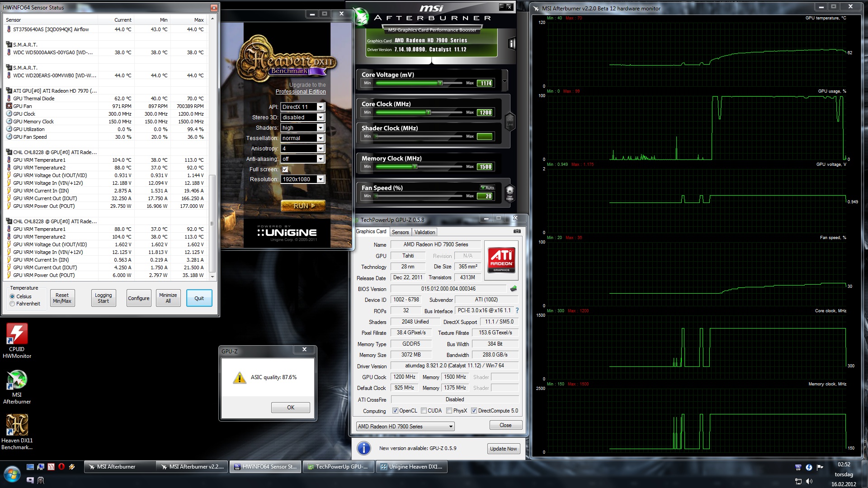Toggle the OpenCL checkbox in GPU-Z
The height and width of the screenshot is (488, 868).
[x=395, y=411]
